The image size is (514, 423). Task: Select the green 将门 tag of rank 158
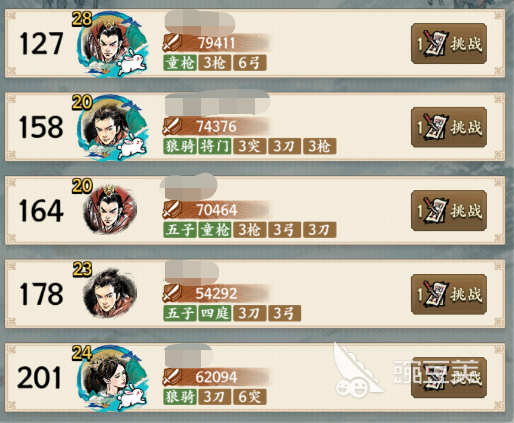215,147
